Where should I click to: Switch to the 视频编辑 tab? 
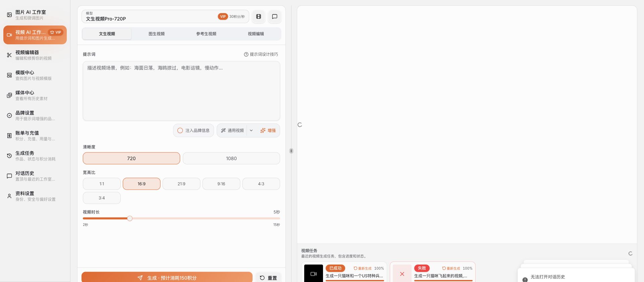(x=256, y=34)
